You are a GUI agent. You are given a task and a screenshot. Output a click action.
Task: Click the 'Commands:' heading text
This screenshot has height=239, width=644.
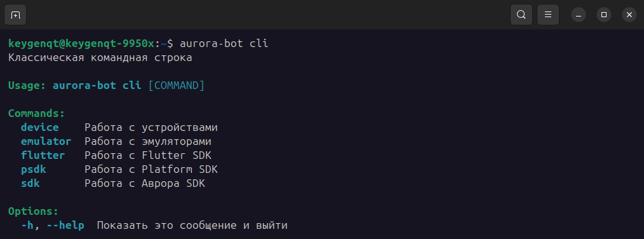pyautogui.click(x=37, y=114)
